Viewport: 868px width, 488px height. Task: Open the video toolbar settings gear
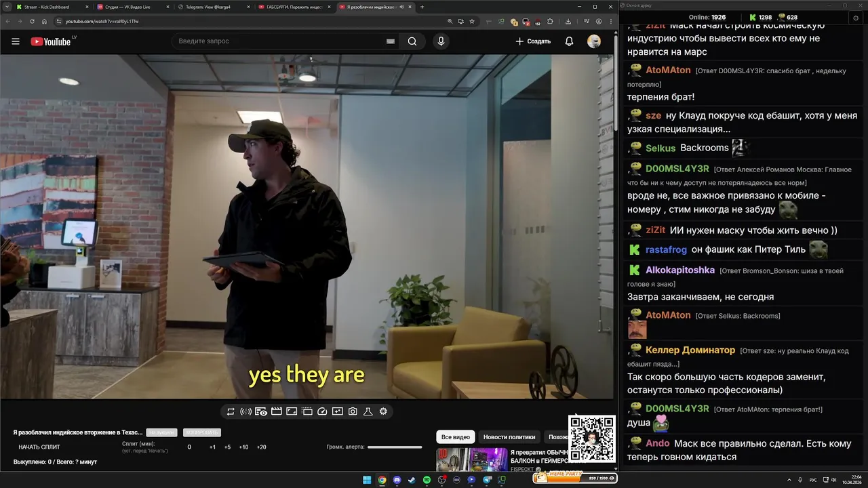click(383, 411)
